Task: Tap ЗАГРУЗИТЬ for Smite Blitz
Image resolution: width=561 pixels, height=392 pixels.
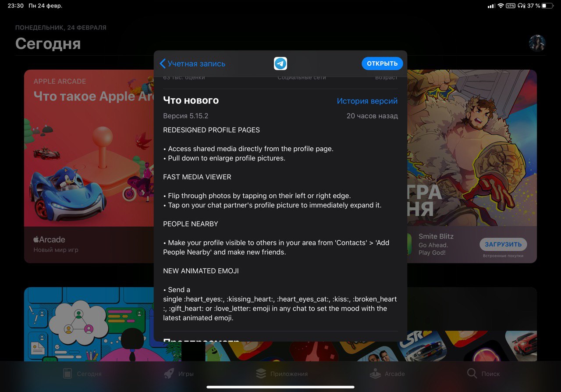Action: pos(503,244)
